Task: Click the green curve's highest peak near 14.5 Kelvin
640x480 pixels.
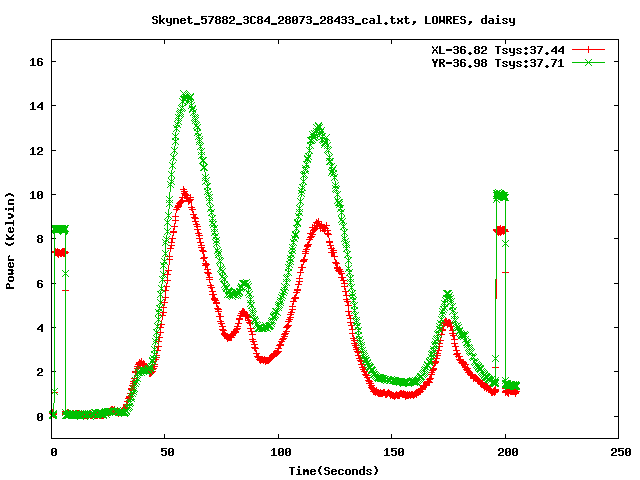Action: tap(187, 97)
